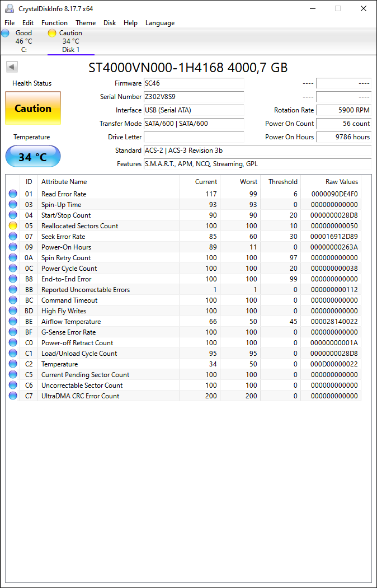Screen dimensions: 377x588
Task: Click the orb for Reported Uncorrectable Errors
Action: click(13, 289)
